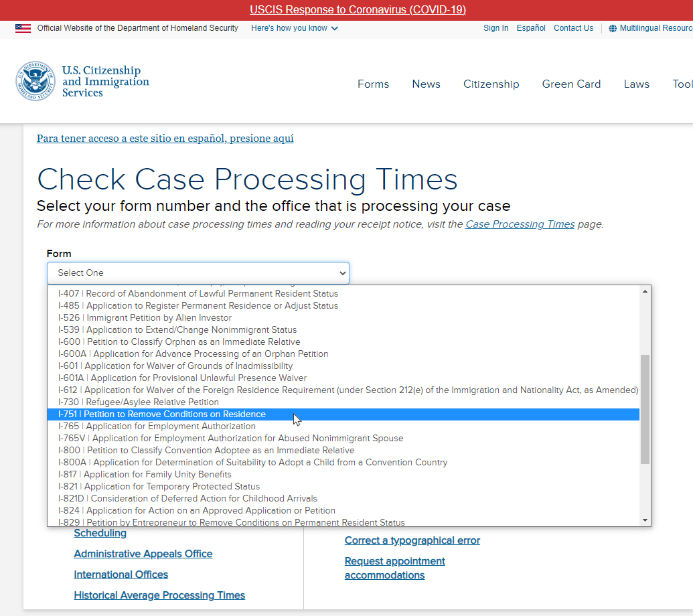Select I-601A Provisional Unlawful Presence Waiver
Viewport: 693px width, 616px height.
pos(343,378)
